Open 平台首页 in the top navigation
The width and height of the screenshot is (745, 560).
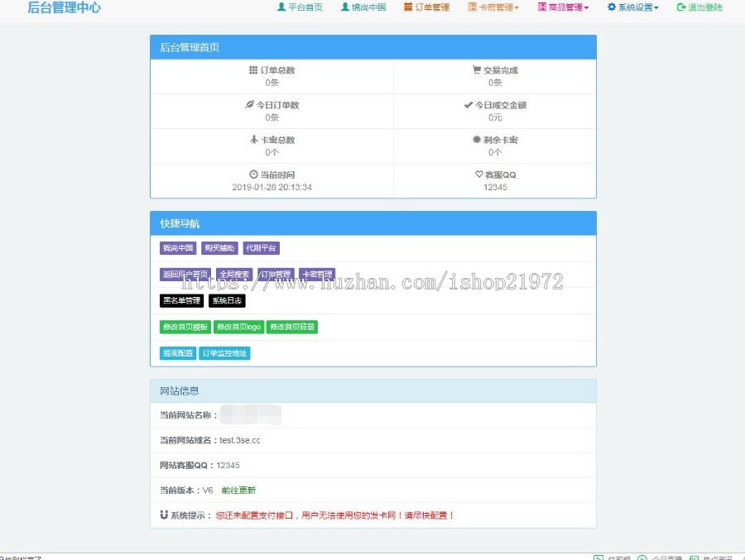point(300,7)
